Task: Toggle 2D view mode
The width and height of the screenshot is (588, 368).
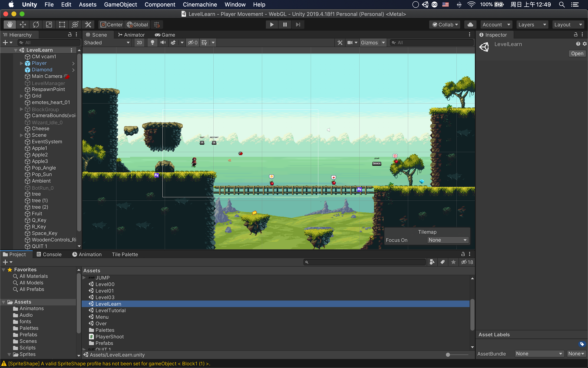Action: point(139,43)
